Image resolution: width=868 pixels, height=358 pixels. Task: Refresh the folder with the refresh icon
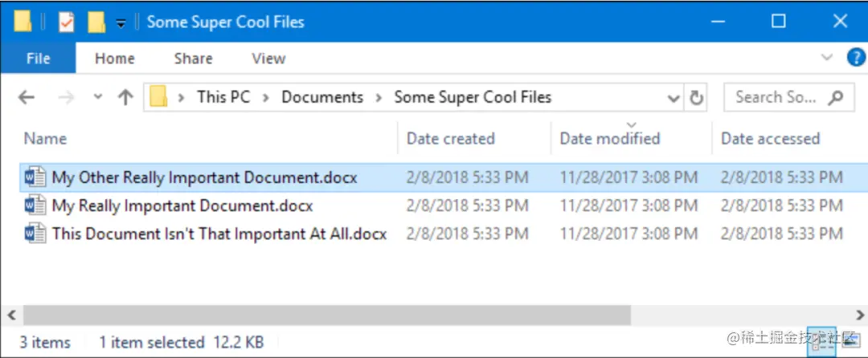coord(696,98)
